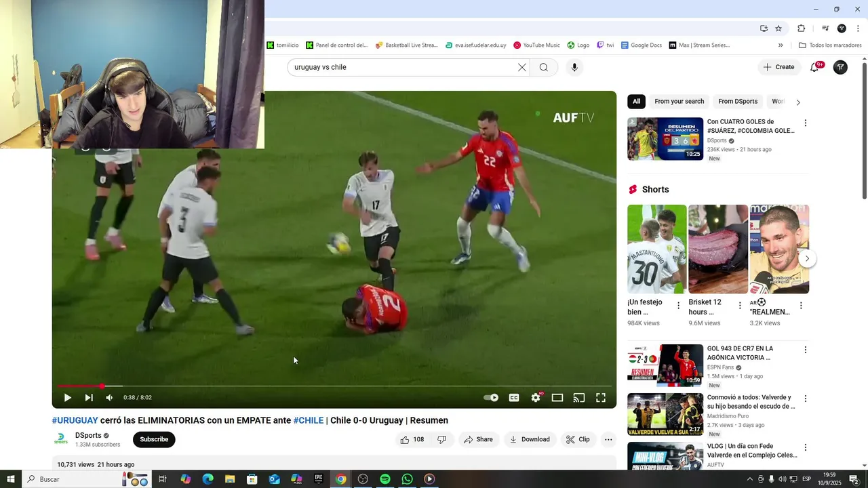Image resolution: width=868 pixels, height=488 pixels.
Task: Open YouTube notifications bell
Action: [x=815, y=67]
